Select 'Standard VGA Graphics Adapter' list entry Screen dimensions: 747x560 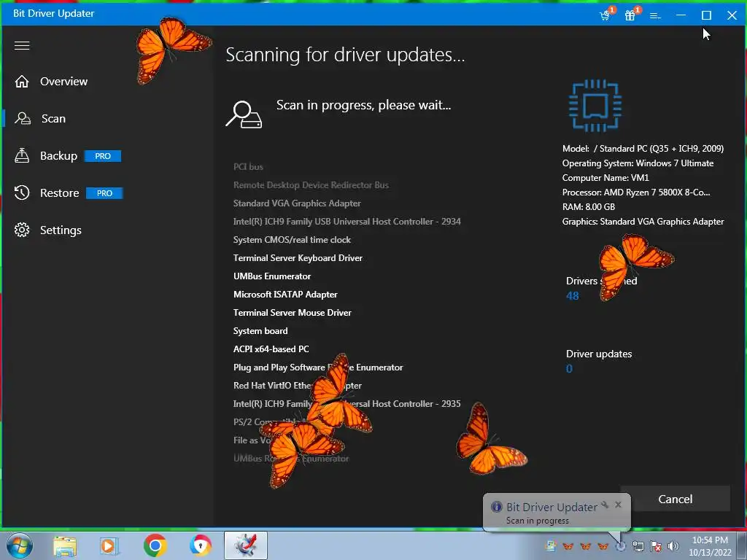click(x=297, y=203)
